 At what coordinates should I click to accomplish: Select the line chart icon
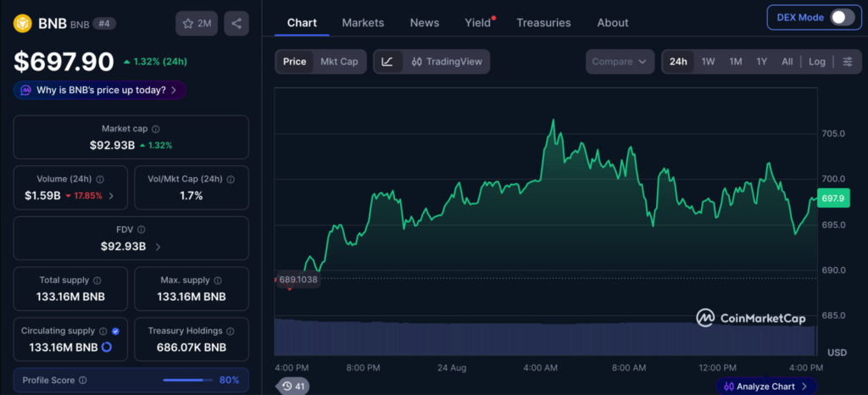[387, 61]
